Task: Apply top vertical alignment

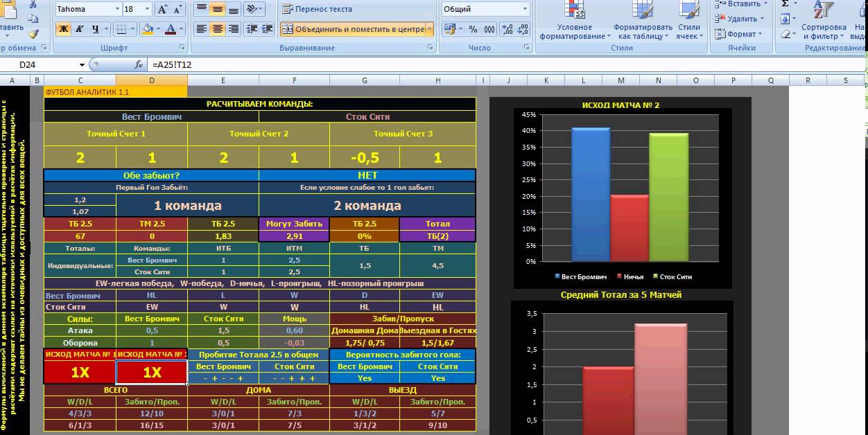Action: click(201, 9)
